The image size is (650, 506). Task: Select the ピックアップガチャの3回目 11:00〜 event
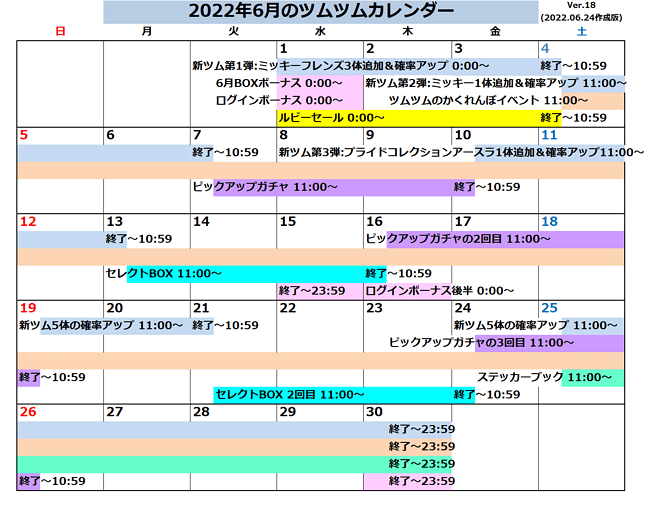(x=482, y=342)
